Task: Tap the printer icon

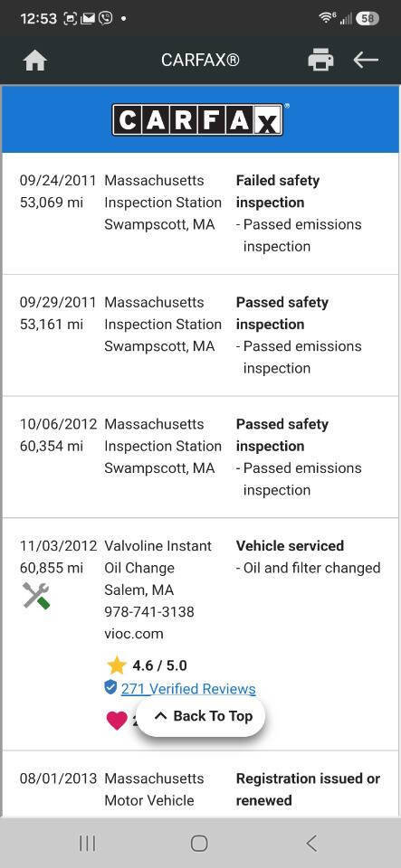Action: (x=320, y=60)
